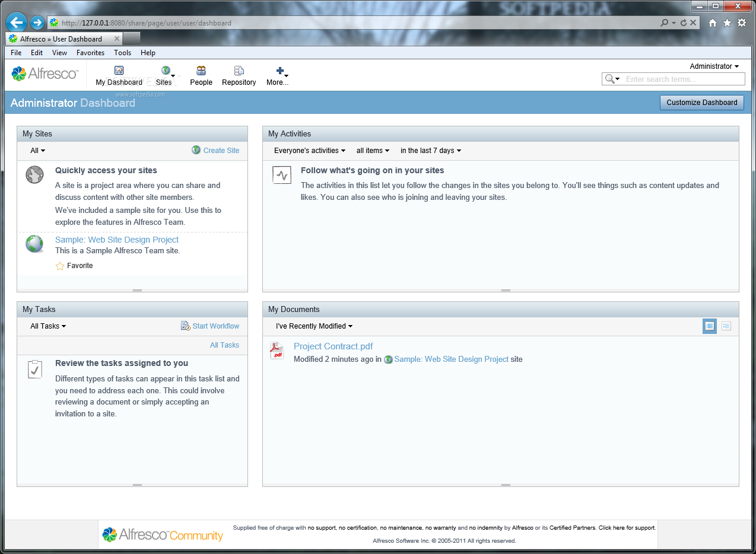Click the My Sites dashlet resize handle
Image resolution: width=756 pixels, height=554 pixels.
(x=137, y=291)
